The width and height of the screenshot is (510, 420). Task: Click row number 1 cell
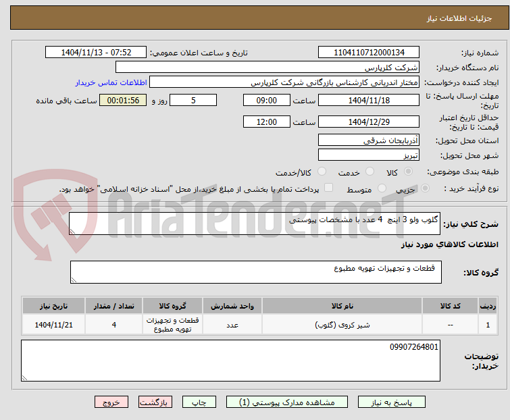tap(488, 325)
